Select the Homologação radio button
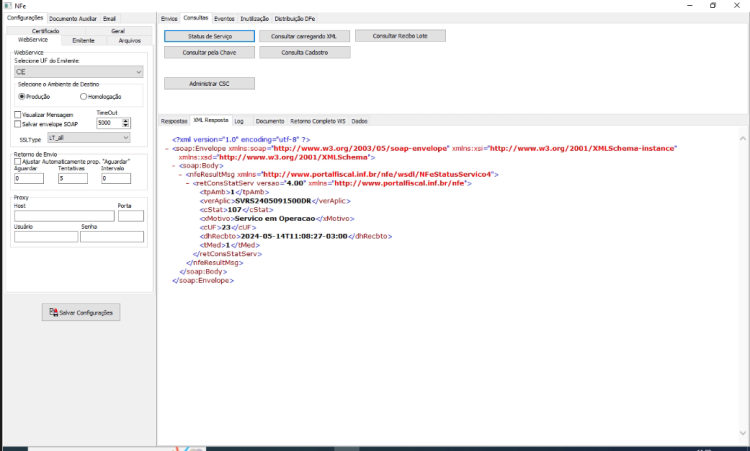750x451 pixels. (x=83, y=97)
